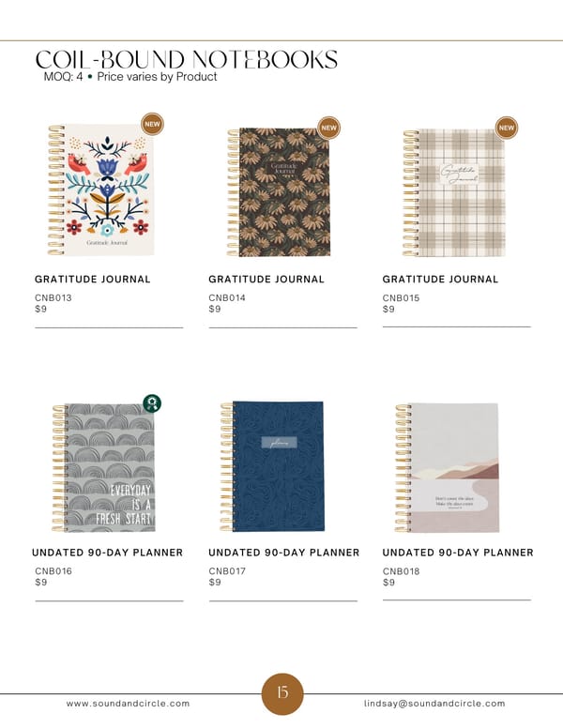Click the NEW badge on CNB013 journal
This screenshot has width=563, height=728.
[152, 124]
